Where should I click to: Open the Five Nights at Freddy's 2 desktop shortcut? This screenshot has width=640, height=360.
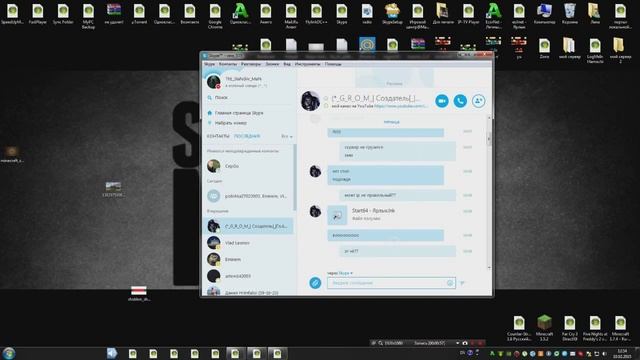click(595, 328)
